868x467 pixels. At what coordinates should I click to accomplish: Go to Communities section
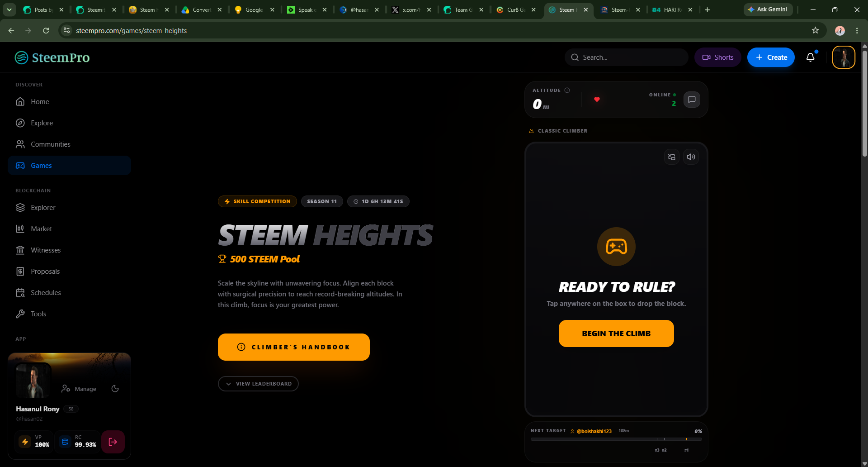click(x=69, y=144)
